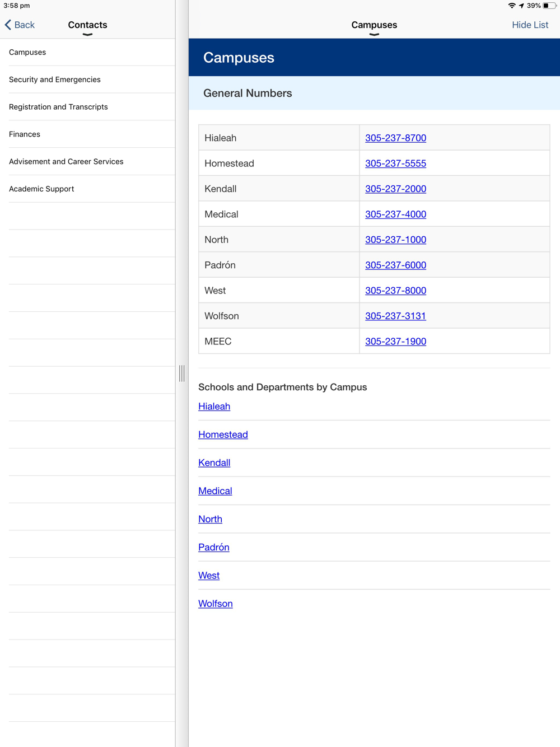This screenshot has height=747, width=560.
Task: Click the Wolfson table cell label
Action: [221, 316]
